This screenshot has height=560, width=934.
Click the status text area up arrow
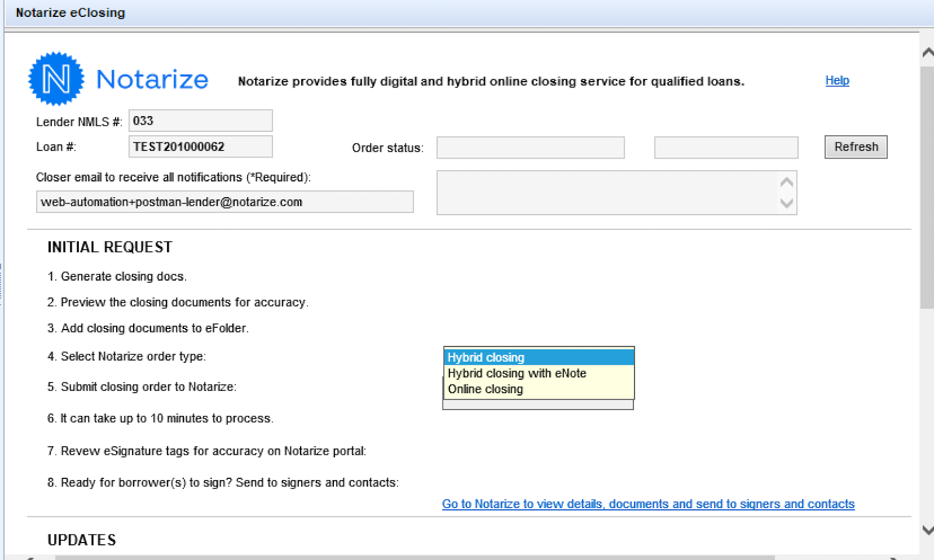tap(786, 182)
